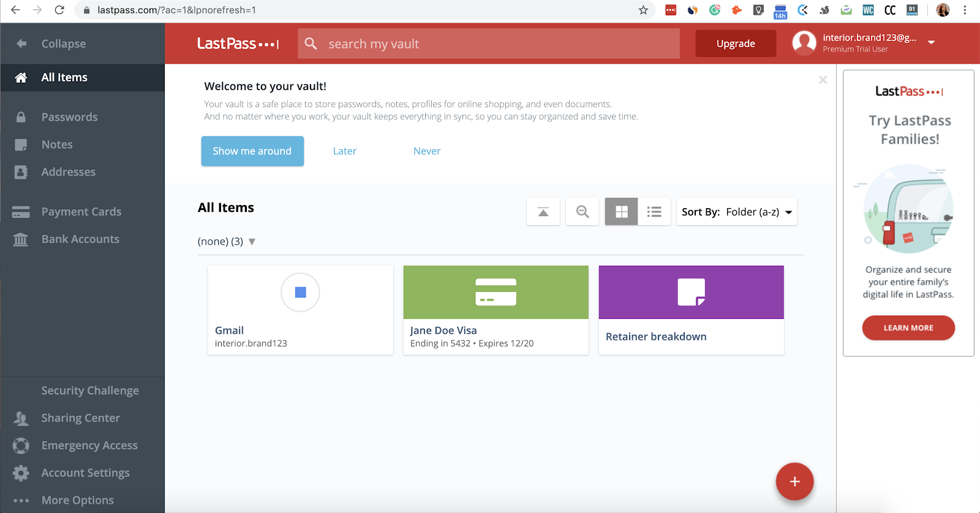
Task: Reload the page in the browser
Action: 59,10
